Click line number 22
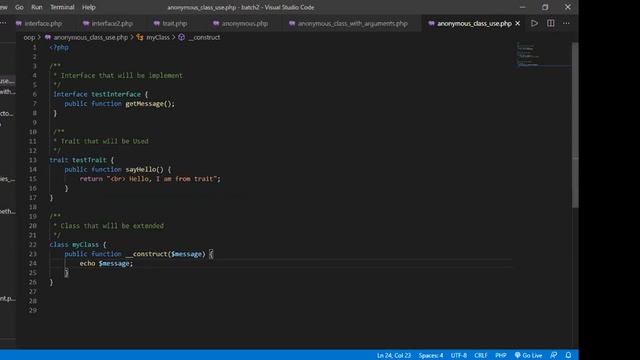Image resolution: width=640 pixels, height=360 pixels. [33, 244]
